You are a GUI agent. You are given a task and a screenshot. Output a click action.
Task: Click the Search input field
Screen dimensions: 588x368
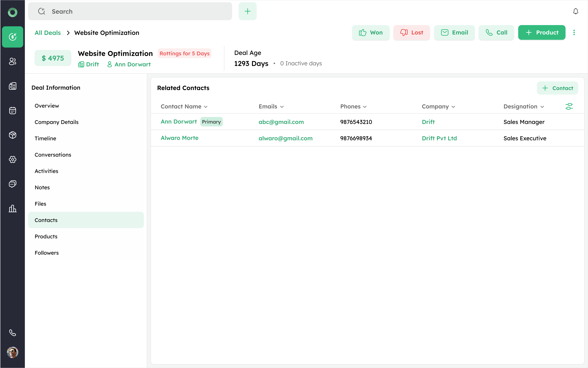point(130,11)
